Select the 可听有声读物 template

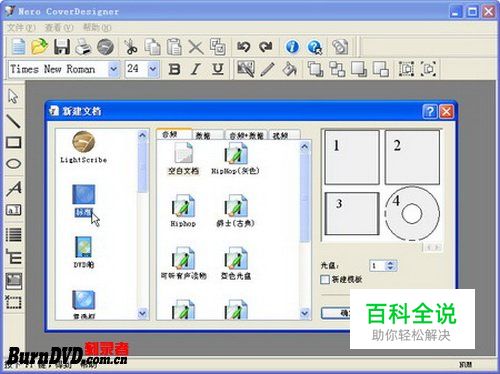tap(184, 263)
